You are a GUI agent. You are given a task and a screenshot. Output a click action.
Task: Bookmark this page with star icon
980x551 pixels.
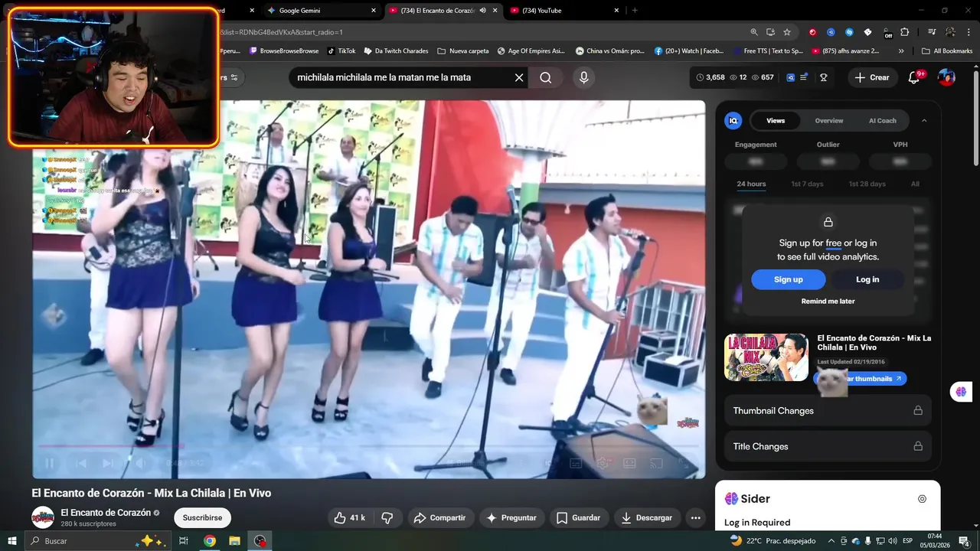click(x=787, y=32)
